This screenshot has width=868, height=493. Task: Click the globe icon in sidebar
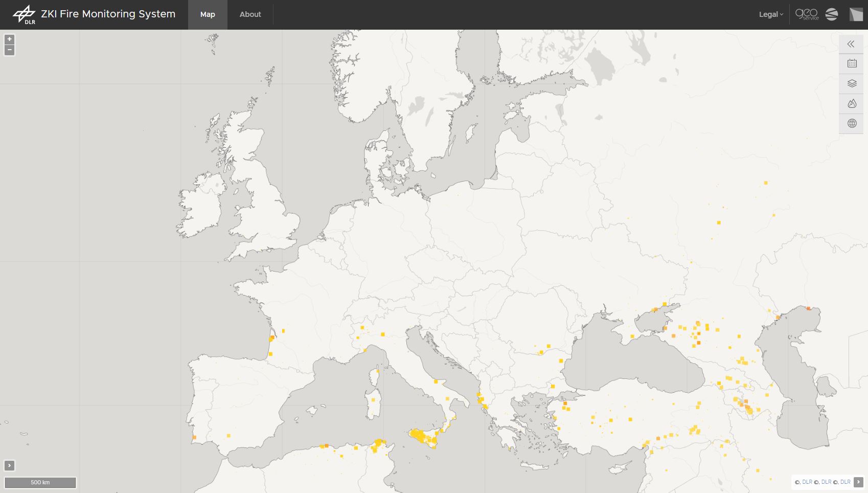[x=852, y=123]
